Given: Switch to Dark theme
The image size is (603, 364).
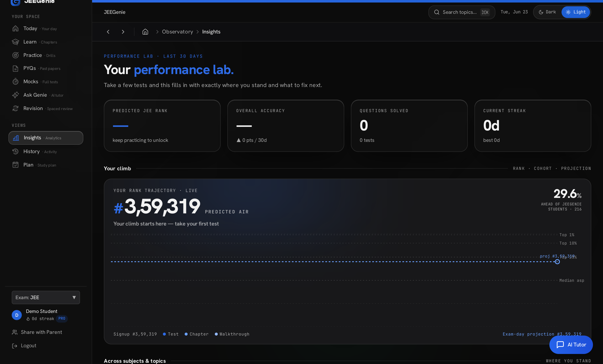Looking at the screenshot, I should [548, 12].
